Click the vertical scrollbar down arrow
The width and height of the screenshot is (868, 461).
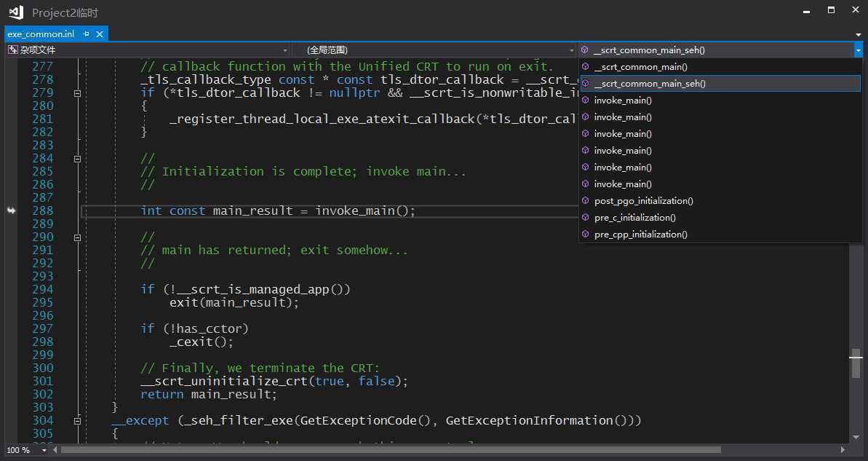[856, 438]
